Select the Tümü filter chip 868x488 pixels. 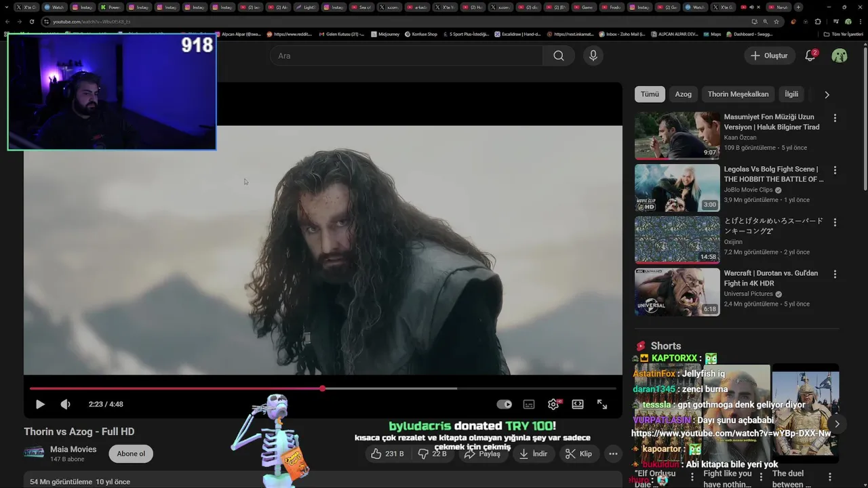tap(650, 94)
